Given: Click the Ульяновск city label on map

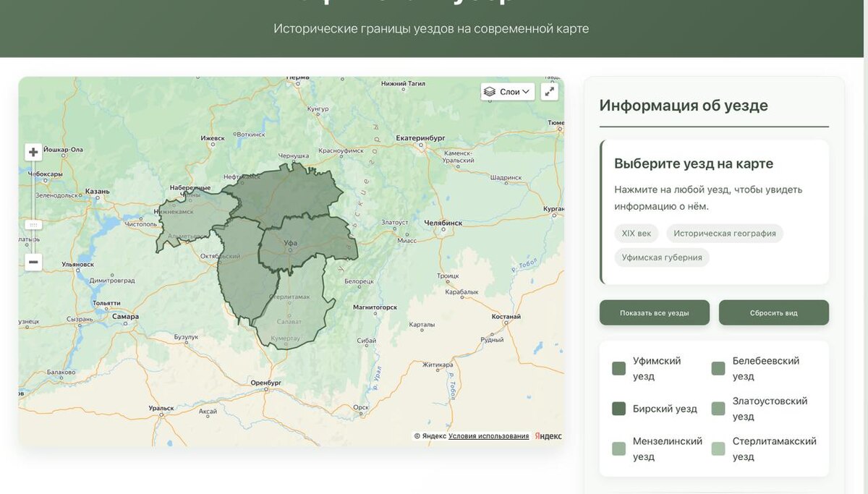Looking at the screenshot, I should pos(78,265).
